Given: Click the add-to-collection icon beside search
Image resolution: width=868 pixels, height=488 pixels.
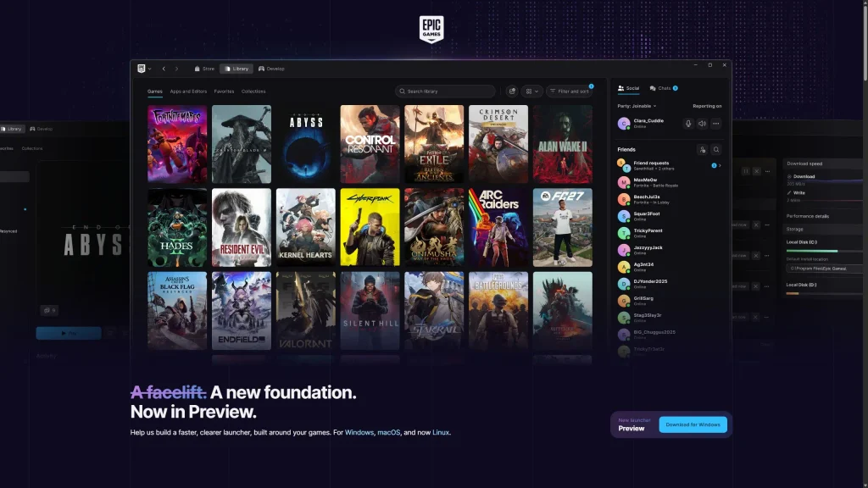Looking at the screenshot, I should (x=512, y=91).
